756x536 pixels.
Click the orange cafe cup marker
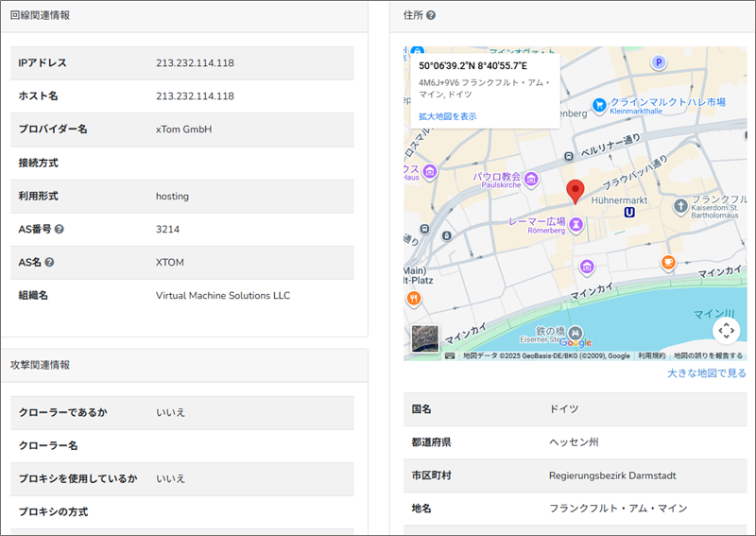click(x=668, y=262)
